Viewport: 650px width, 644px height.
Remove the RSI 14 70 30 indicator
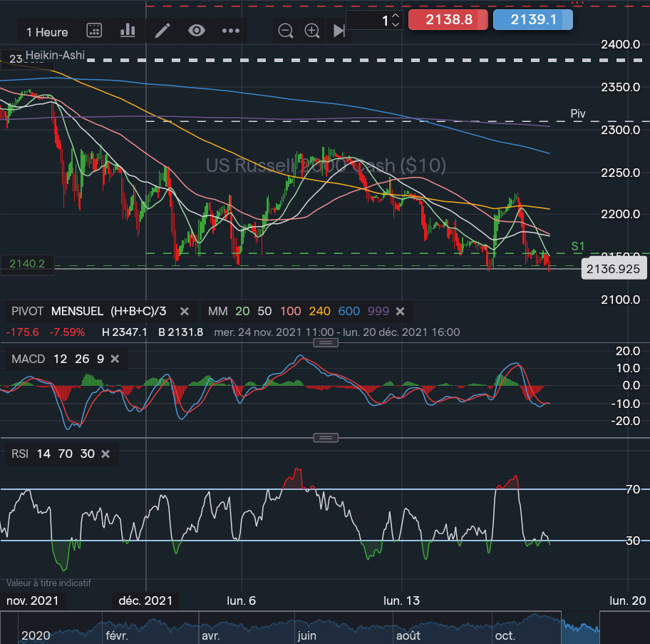tap(105, 454)
